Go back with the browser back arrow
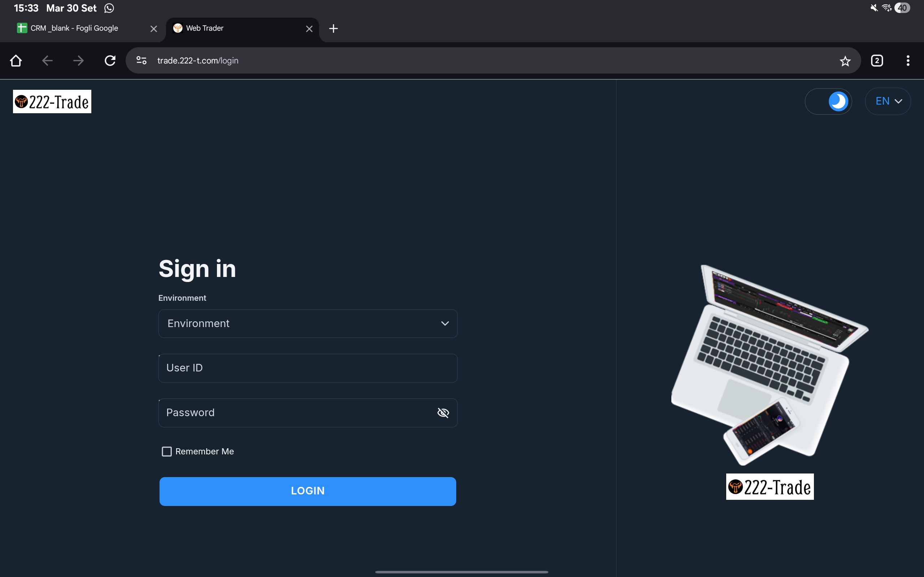The image size is (924, 577). pos(47,61)
